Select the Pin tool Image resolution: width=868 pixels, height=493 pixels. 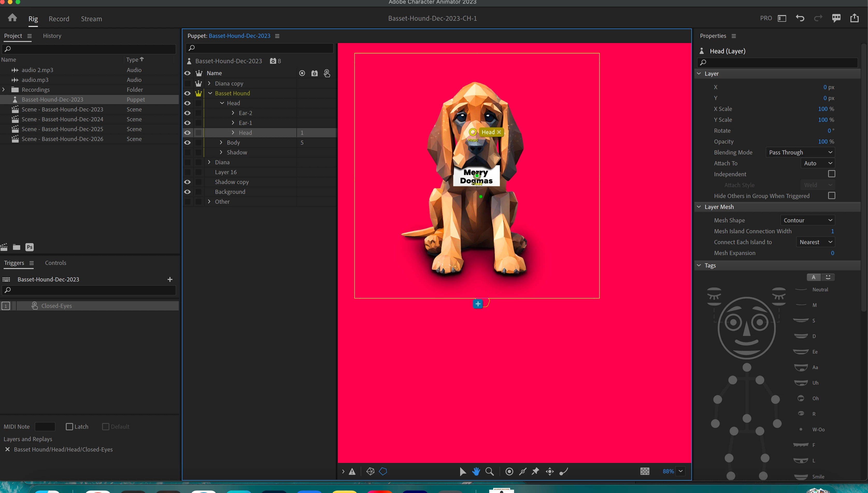(535, 471)
